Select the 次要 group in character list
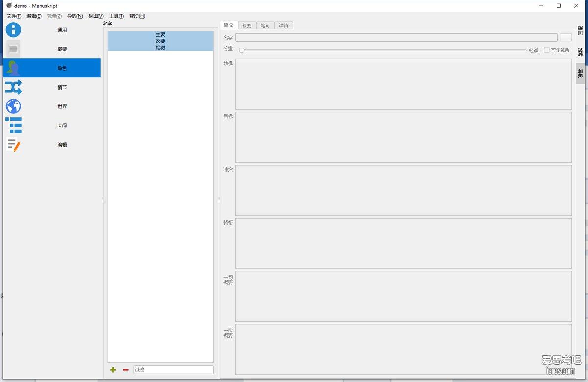This screenshot has height=382, width=588. click(161, 41)
